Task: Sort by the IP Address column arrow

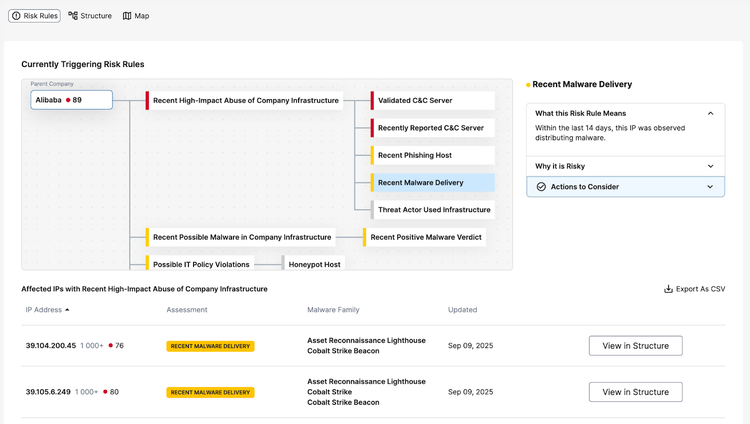Action: [x=67, y=310]
